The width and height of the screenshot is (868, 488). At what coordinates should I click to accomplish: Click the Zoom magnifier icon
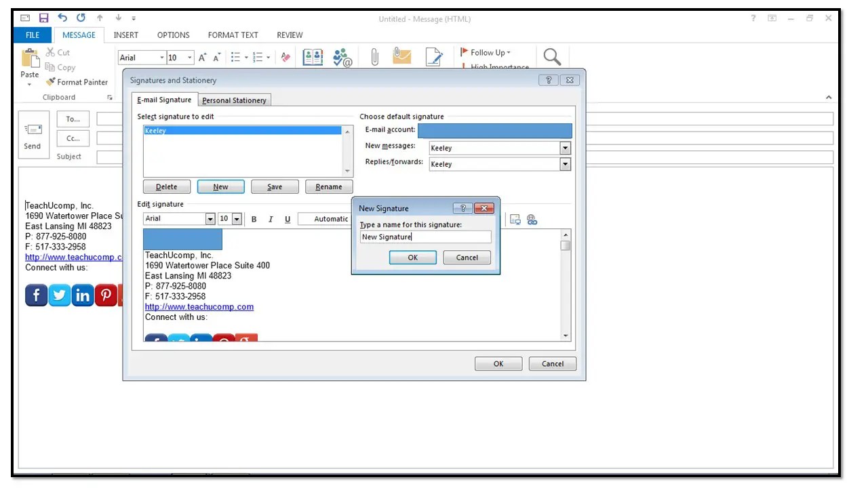pos(551,56)
